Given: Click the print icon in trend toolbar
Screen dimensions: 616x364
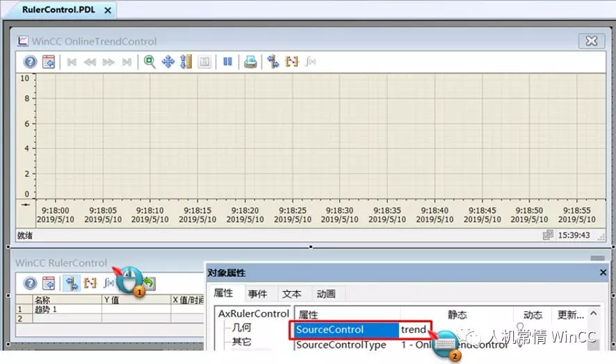Looking at the screenshot, I should pos(250,62).
